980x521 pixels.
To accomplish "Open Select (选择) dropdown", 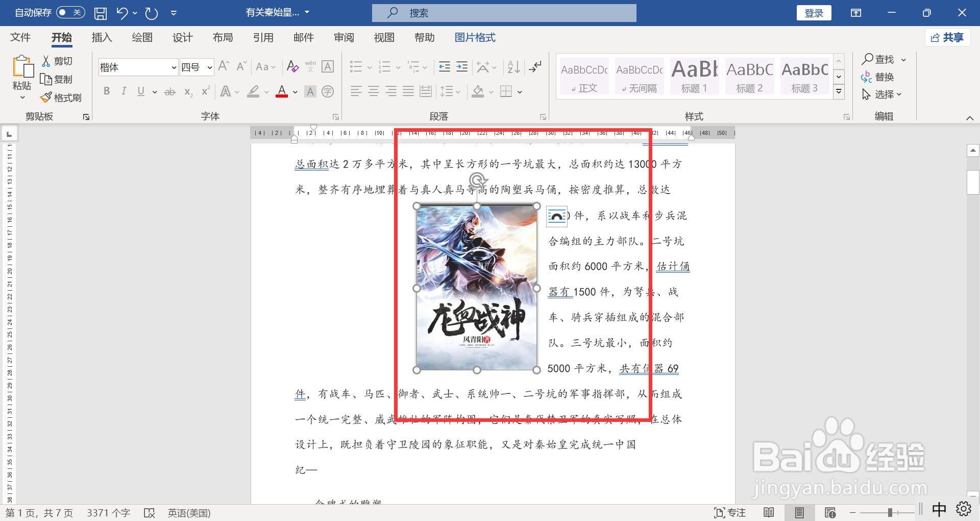I will (x=882, y=94).
